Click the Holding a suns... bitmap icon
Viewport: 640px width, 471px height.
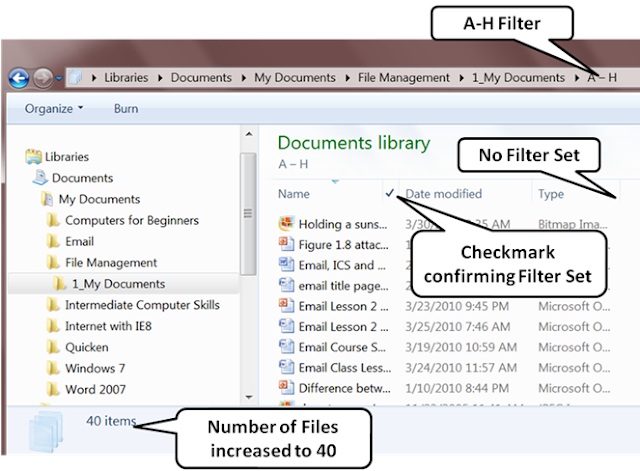pos(287,224)
